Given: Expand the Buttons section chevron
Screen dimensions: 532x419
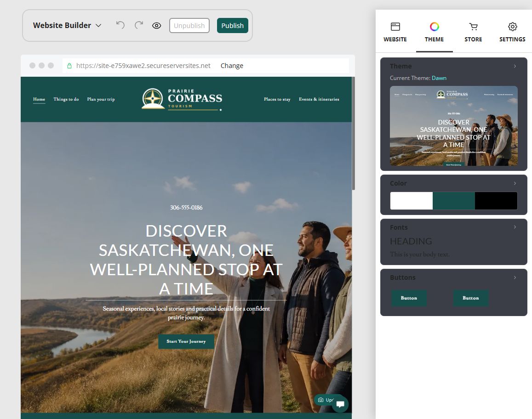Looking at the screenshot, I should click(515, 277).
